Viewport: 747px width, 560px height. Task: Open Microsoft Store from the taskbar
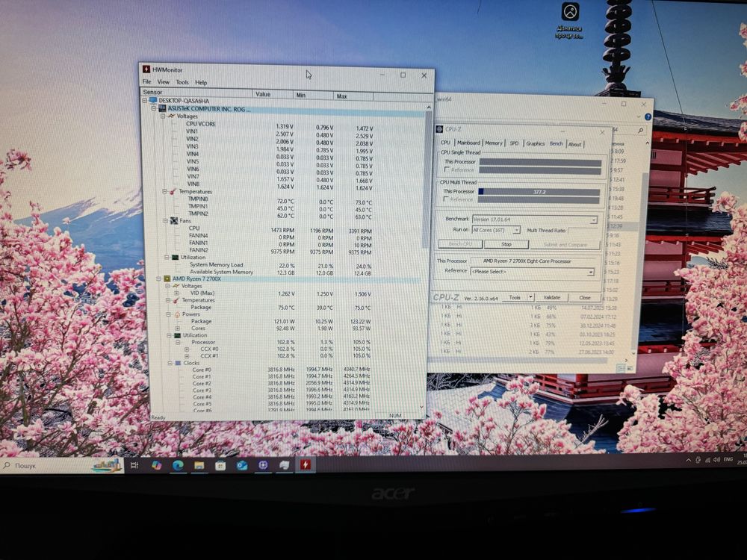[x=220, y=465]
